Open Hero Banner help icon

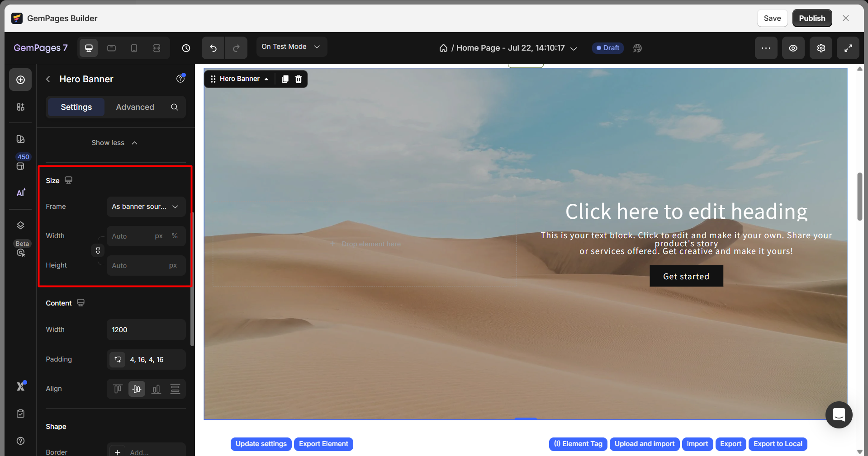180,79
